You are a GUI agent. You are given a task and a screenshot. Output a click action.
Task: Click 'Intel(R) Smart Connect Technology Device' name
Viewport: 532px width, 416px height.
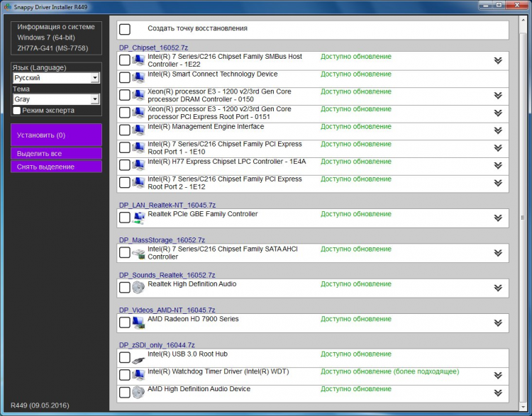point(212,74)
